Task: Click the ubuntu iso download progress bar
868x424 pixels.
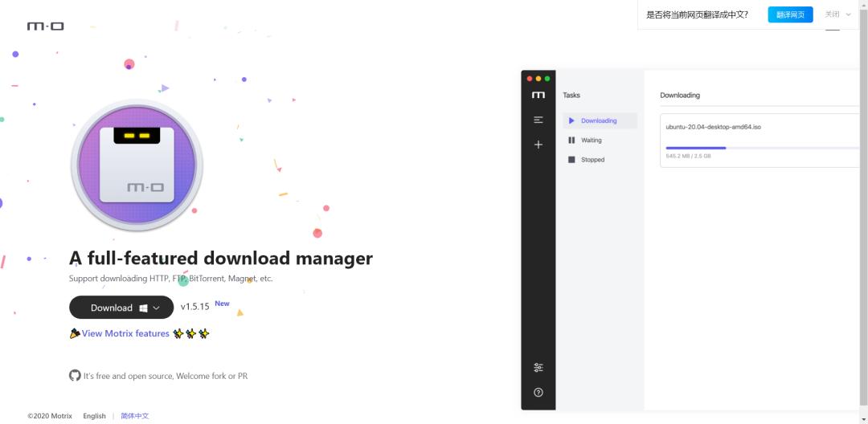Action: tap(764, 148)
